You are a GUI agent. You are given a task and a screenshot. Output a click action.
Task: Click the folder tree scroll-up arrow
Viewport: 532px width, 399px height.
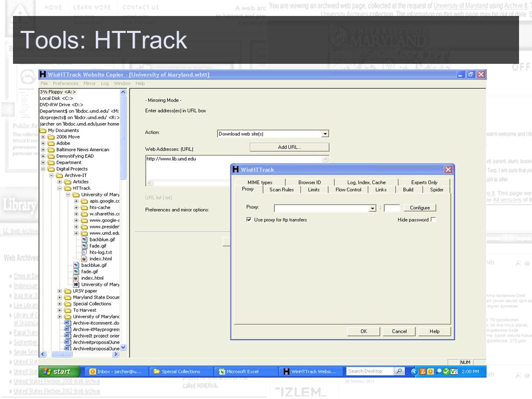(123, 92)
